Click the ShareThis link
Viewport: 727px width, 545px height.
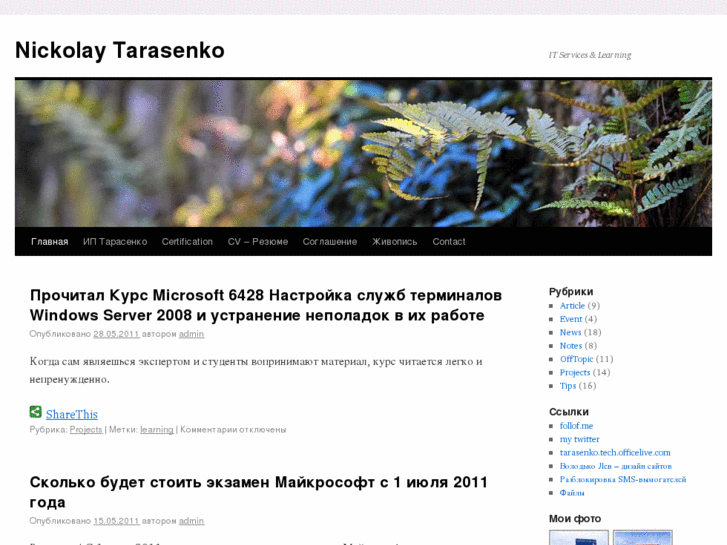click(72, 414)
